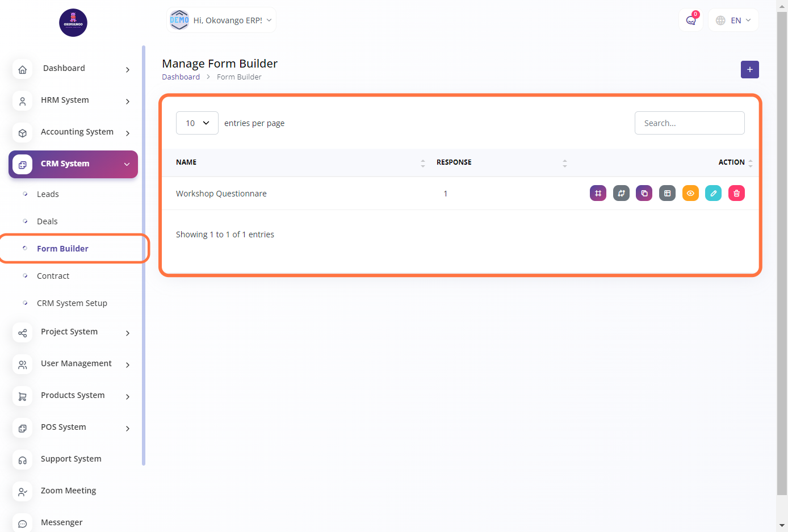
Task: Open the chat notifications icon
Action: click(x=690, y=20)
